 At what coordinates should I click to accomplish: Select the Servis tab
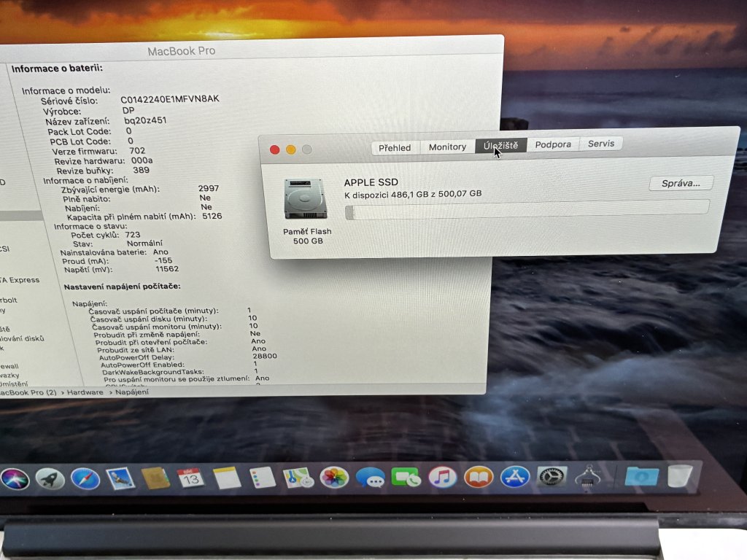pos(601,144)
